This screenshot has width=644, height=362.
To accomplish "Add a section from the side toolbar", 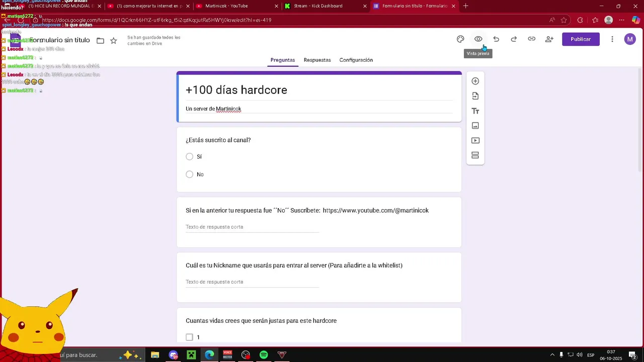I will coord(475,155).
